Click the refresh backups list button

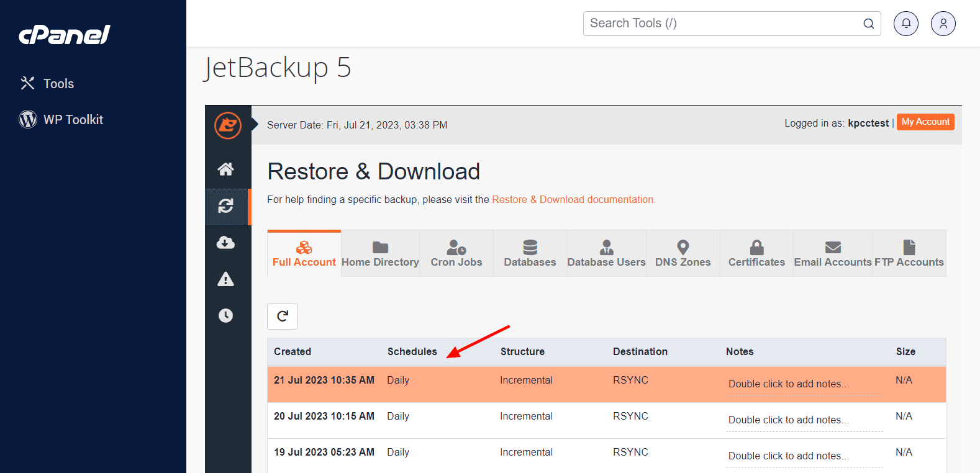pyautogui.click(x=283, y=317)
